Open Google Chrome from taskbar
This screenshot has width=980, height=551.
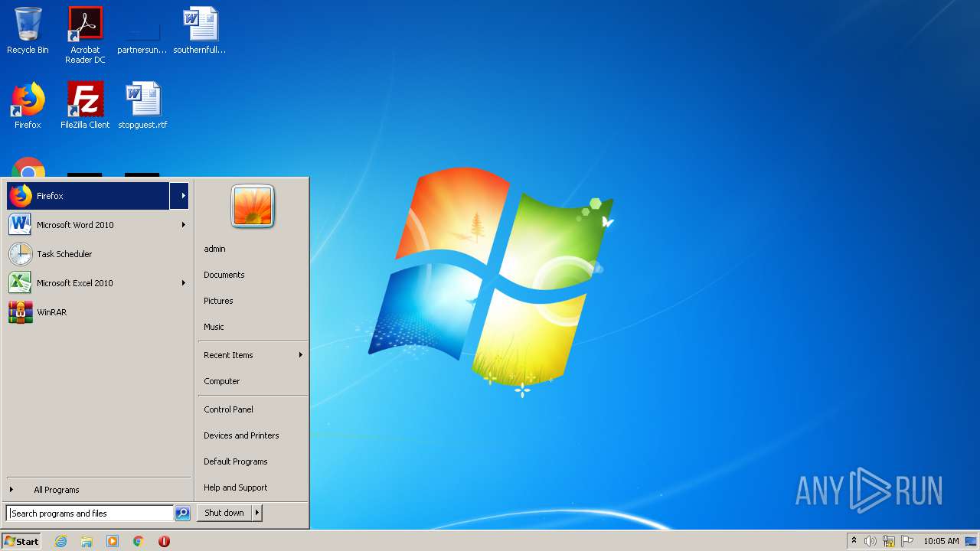pos(139,541)
